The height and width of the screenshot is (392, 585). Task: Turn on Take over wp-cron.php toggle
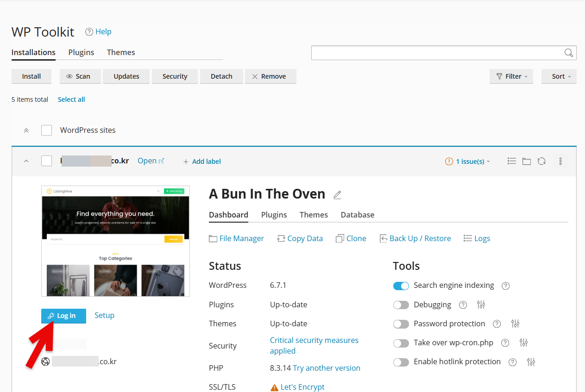point(401,343)
